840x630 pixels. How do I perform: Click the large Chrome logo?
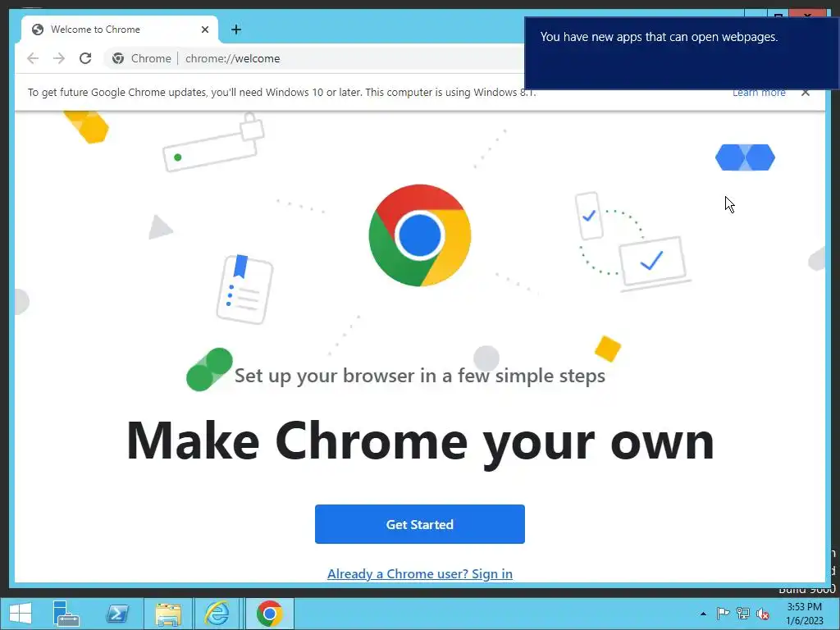pyautogui.click(x=419, y=235)
